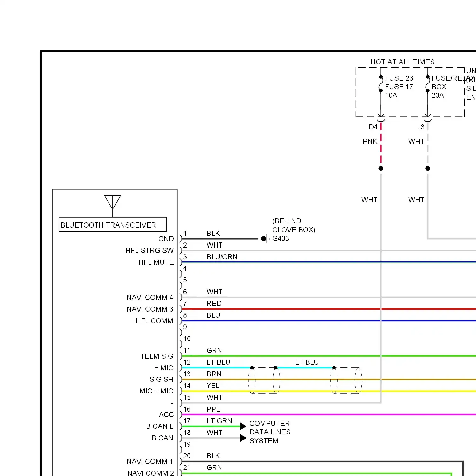The width and height of the screenshot is (476, 476).
Task: Click the 10A fuse rating
Action: pyautogui.click(x=391, y=95)
